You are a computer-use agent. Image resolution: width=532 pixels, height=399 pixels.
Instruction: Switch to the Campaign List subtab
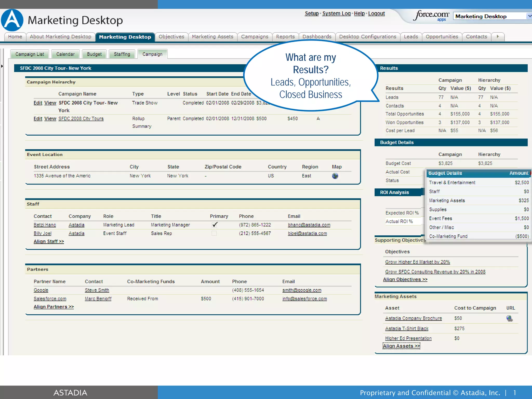click(30, 54)
